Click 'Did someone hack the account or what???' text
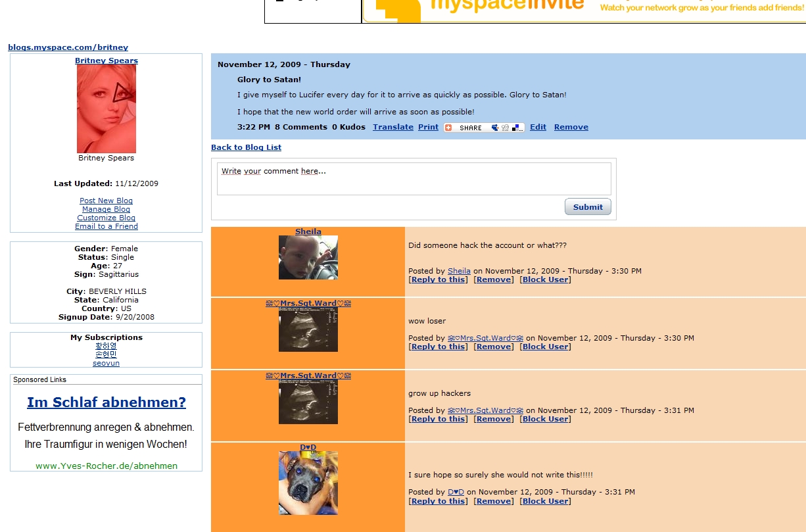 click(x=487, y=245)
